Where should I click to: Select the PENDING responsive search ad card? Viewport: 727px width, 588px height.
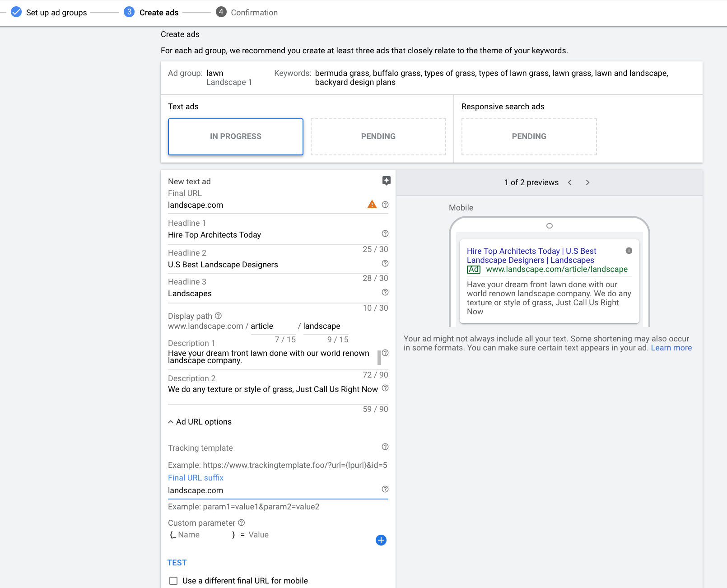(x=529, y=137)
